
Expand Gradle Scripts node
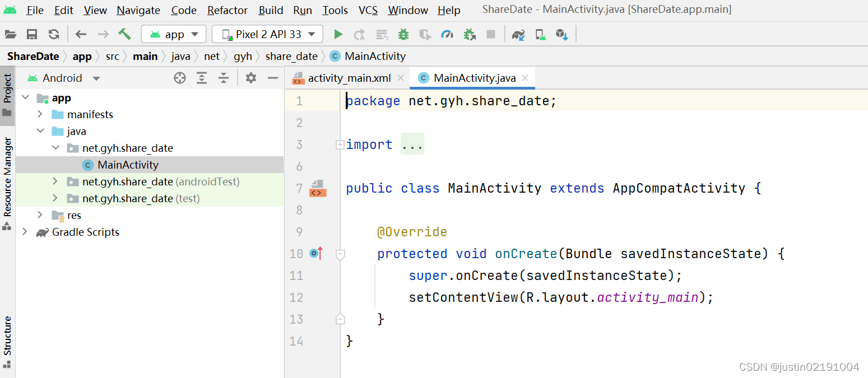point(25,232)
